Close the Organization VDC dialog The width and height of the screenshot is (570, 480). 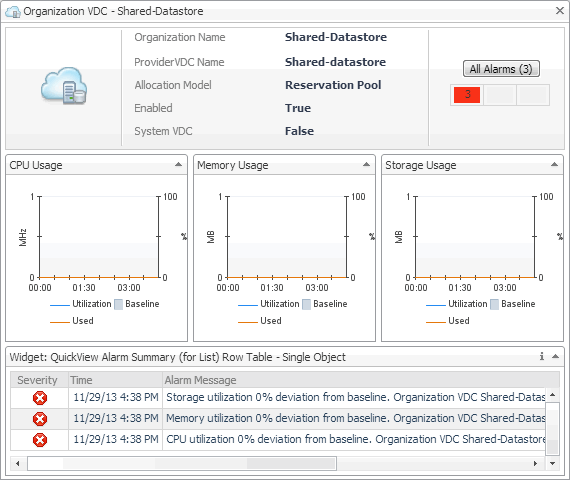pos(560,11)
